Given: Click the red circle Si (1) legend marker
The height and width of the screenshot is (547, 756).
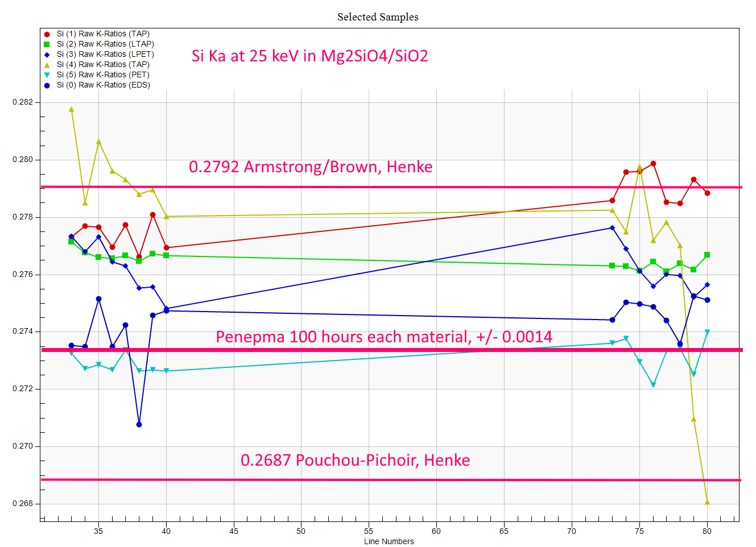Looking at the screenshot, I should [47, 34].
